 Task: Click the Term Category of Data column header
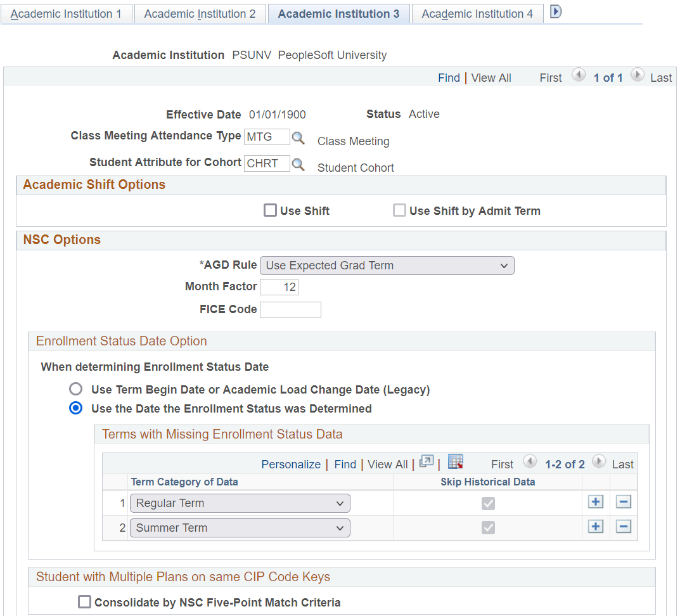184,482
